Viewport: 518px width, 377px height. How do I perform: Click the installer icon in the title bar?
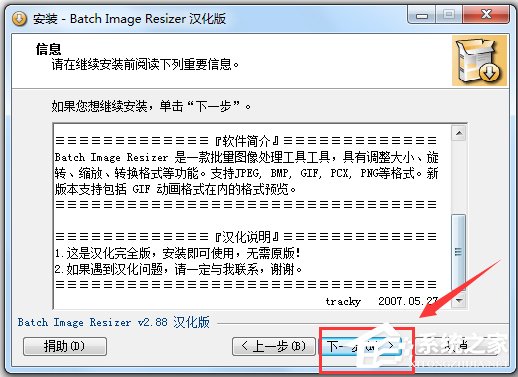click(x=19, y=19)
